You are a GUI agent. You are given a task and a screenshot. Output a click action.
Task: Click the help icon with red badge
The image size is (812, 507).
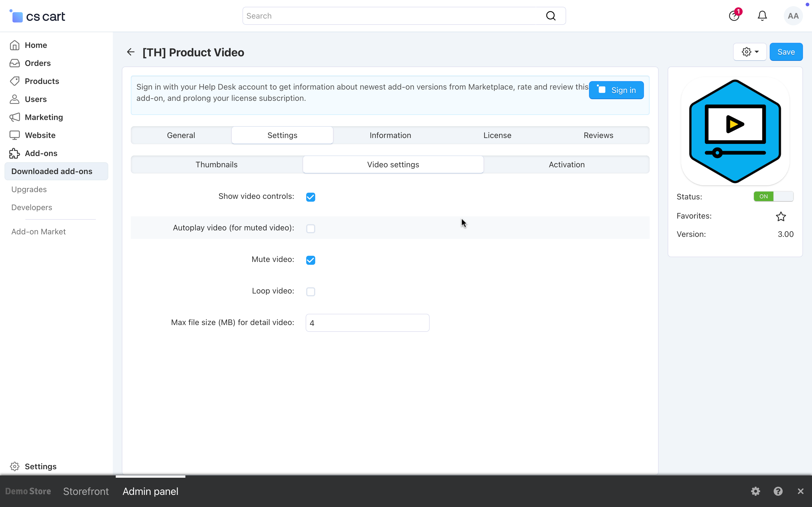(734, 16)
